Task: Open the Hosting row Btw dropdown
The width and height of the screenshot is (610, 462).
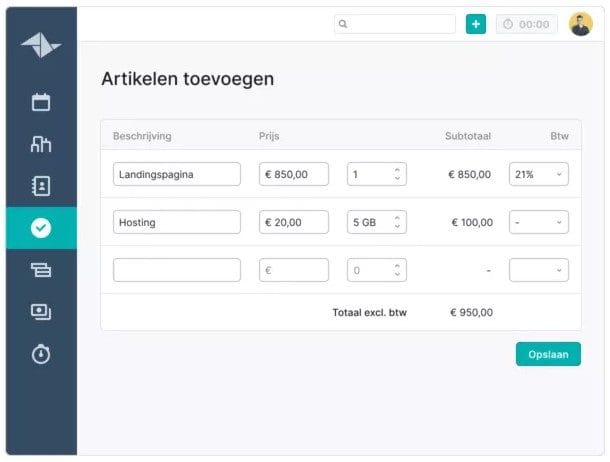Action: [x=539, y=222]
